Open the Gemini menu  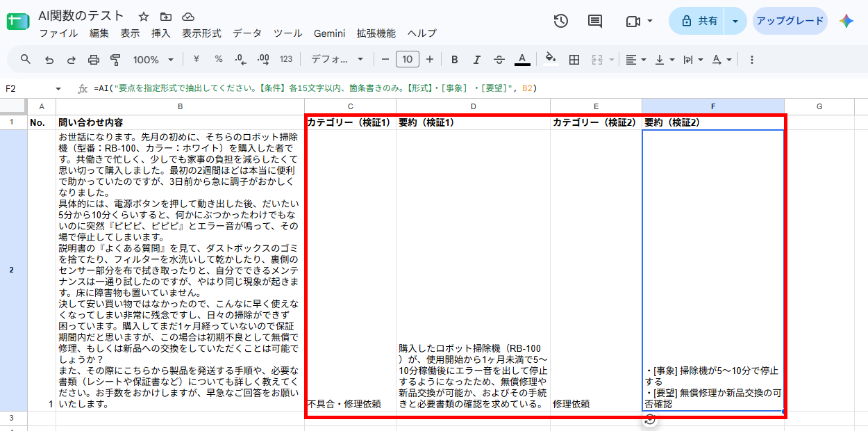coord(329,33)
